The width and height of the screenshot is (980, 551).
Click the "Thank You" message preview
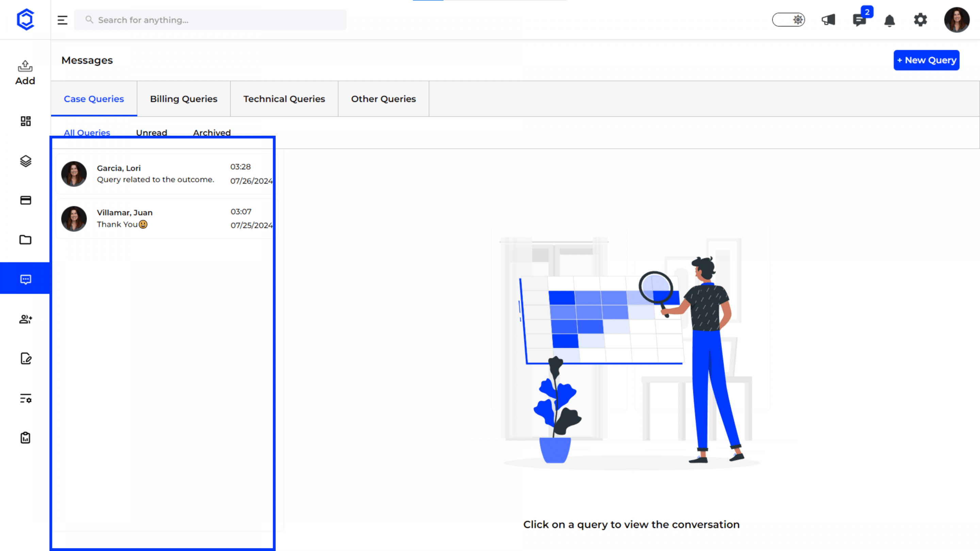pos(122,224)
